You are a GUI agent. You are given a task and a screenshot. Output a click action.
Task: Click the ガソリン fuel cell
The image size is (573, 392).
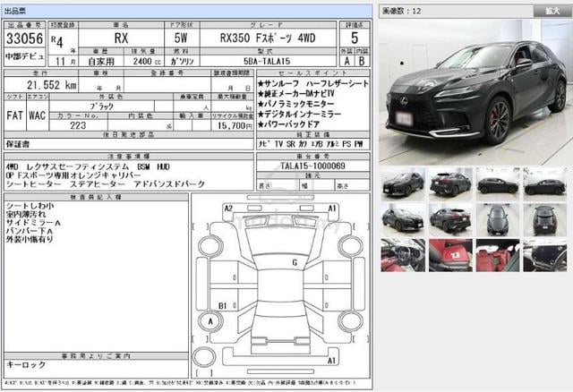pos(182,61)
